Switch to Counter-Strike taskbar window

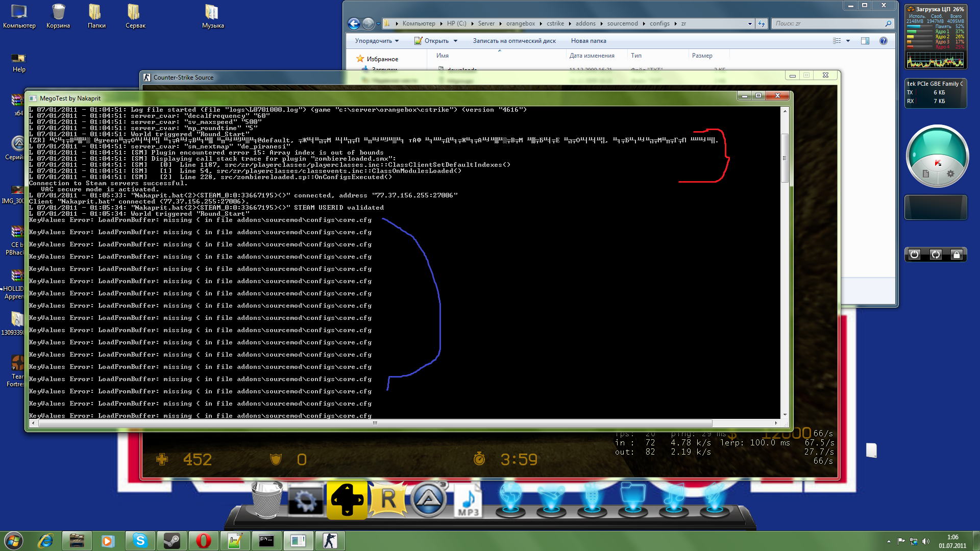click(x=330, y=541)
